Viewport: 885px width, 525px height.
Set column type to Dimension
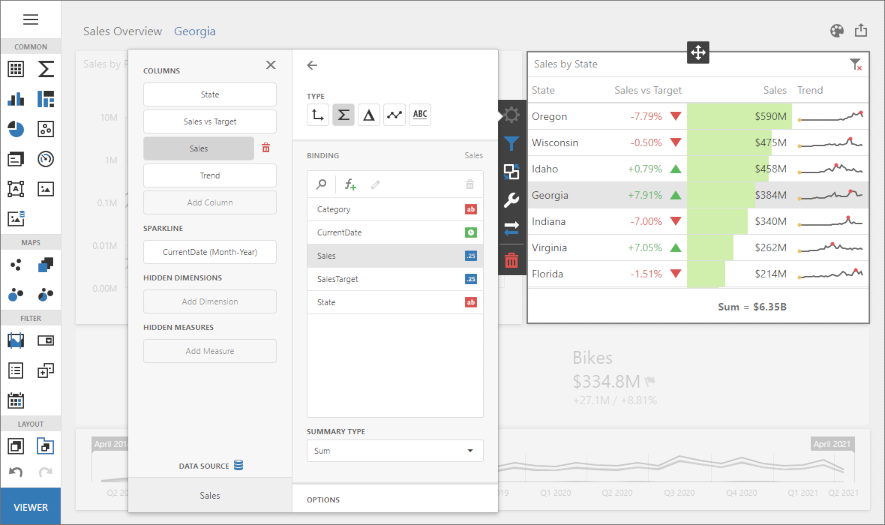(x=318, y=115)
